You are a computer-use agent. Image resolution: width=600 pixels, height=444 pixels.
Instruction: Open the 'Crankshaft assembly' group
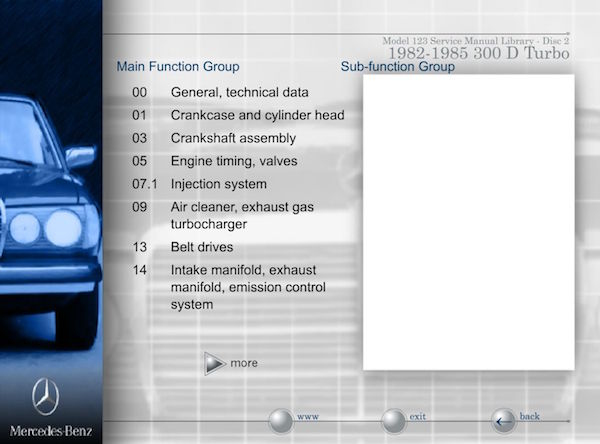coord(233,138)
